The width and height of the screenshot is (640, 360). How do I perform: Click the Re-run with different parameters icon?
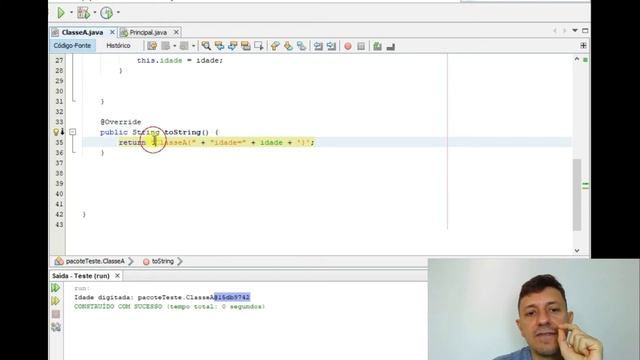(56, 301)
